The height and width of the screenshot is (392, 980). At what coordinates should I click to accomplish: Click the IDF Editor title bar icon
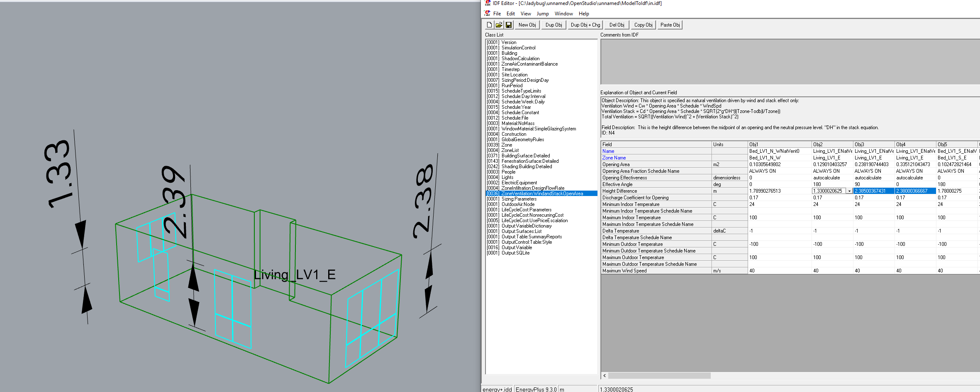coord(488,3)
